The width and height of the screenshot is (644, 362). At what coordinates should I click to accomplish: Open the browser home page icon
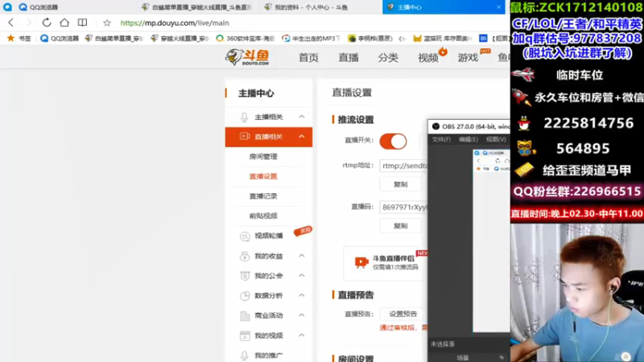click(x=64, y=23)
